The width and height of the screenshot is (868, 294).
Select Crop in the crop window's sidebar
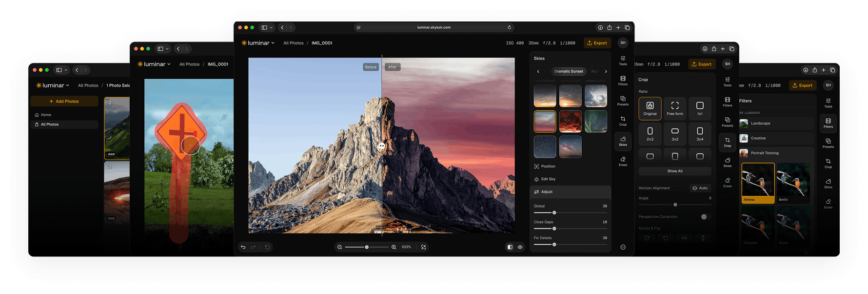(x=727, y=142)
